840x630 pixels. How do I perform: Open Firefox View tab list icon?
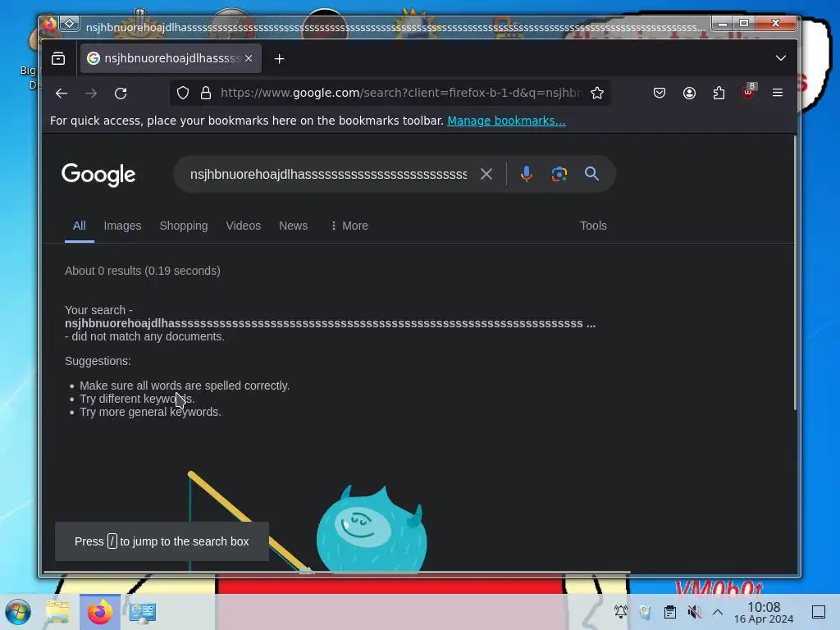point(58,58)
